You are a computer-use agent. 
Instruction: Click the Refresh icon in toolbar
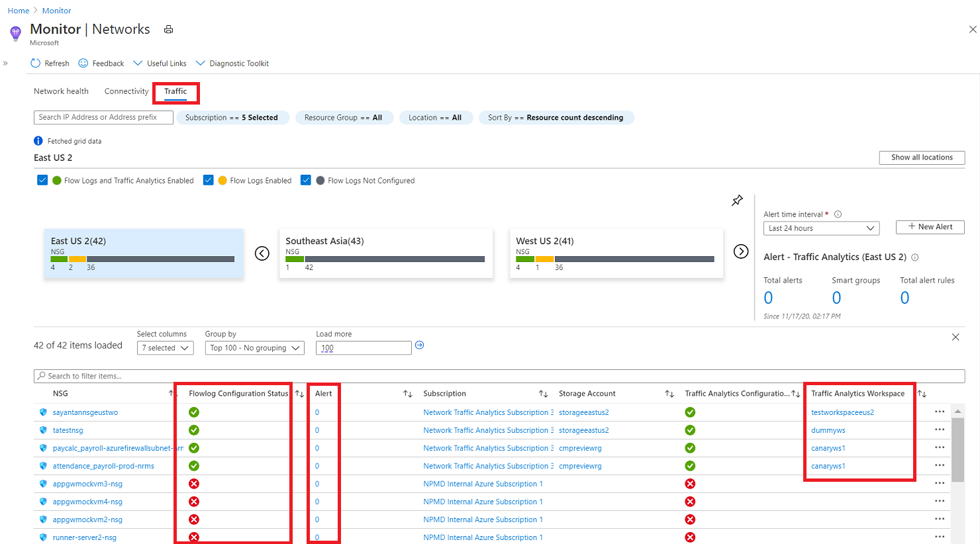tap(36, 63)
